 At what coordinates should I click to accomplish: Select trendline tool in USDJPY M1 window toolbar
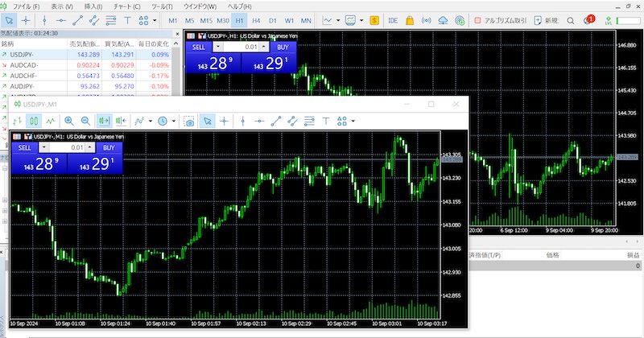tap(276, 121)
